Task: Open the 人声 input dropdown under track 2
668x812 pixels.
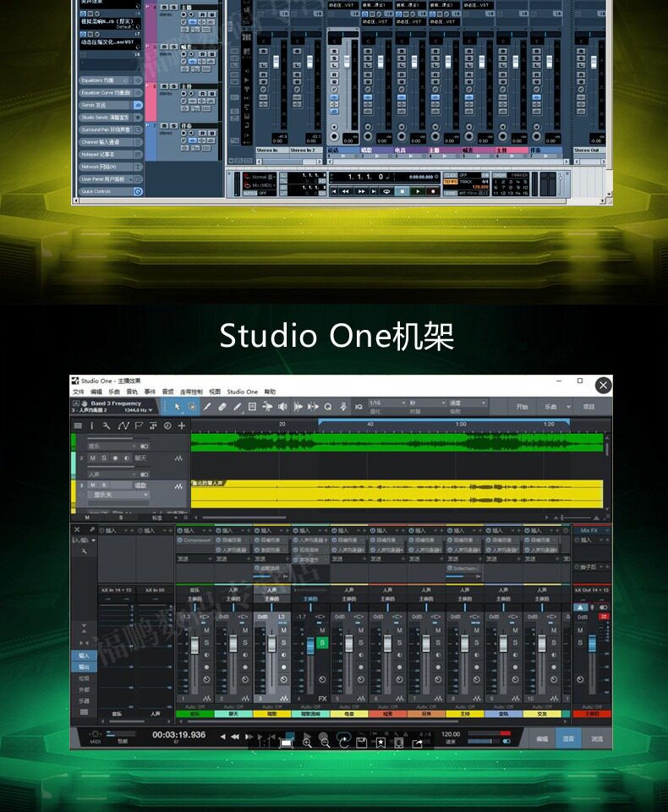Action: click(x=112, y=475)
